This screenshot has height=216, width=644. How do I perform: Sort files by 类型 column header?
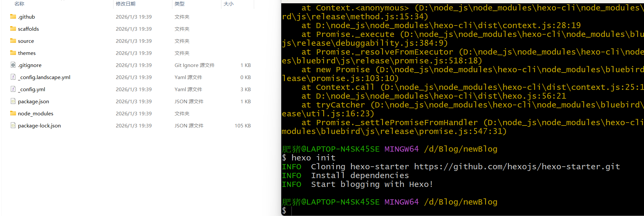(180, 4)
